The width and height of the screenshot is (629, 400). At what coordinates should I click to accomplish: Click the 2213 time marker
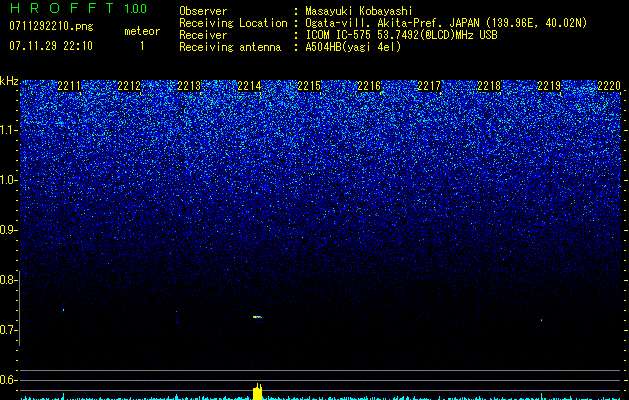coord(189,85)
